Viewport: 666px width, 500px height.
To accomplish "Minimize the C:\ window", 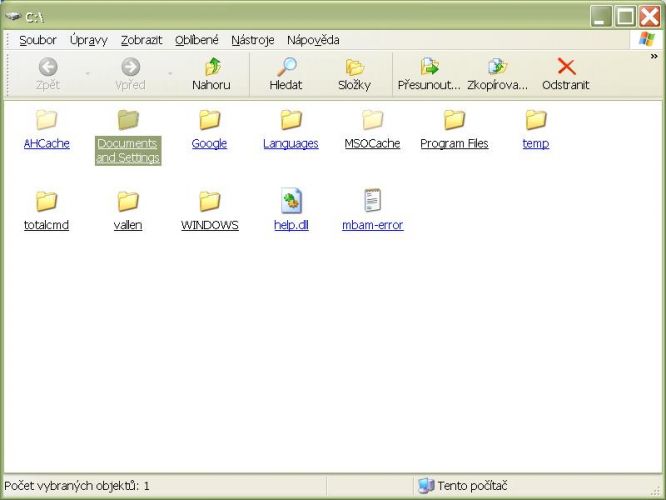I will click(x=601, y=17).
